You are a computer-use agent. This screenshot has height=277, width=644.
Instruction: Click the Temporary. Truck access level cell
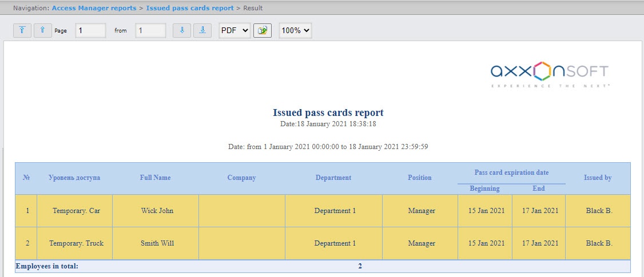[x=77, y=243]
